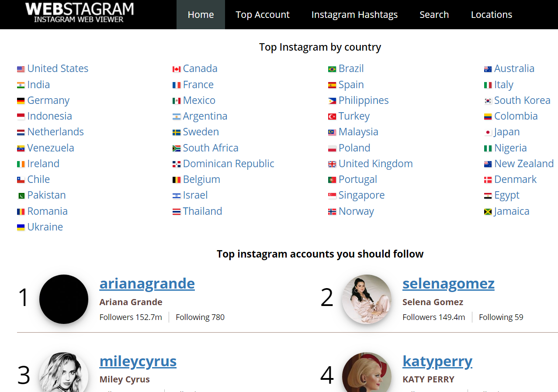Click arianagrande's black profile picture
The height and width of the screenshot is (392, 558).
64,299
